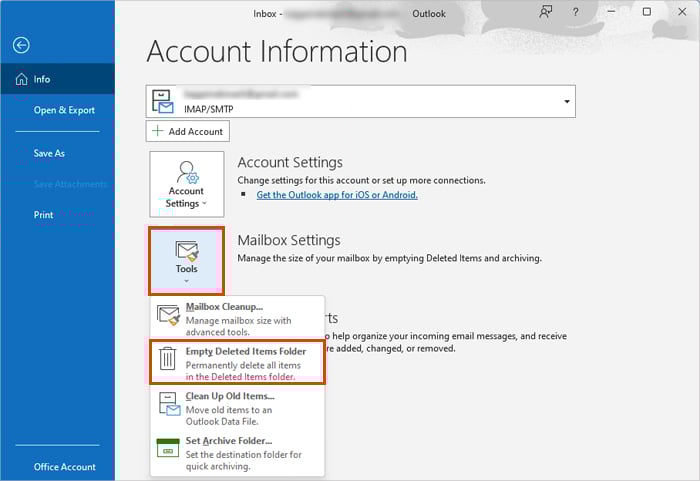The image size is (700, 481).
Task: Open the Info tab
Action: click(57, 79)
